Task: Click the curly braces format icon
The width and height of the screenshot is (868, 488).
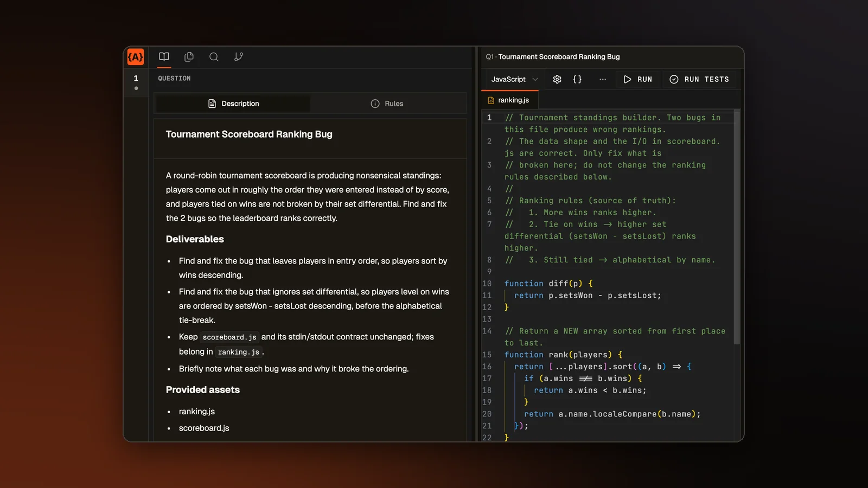Action: click(x=577, y=79)
